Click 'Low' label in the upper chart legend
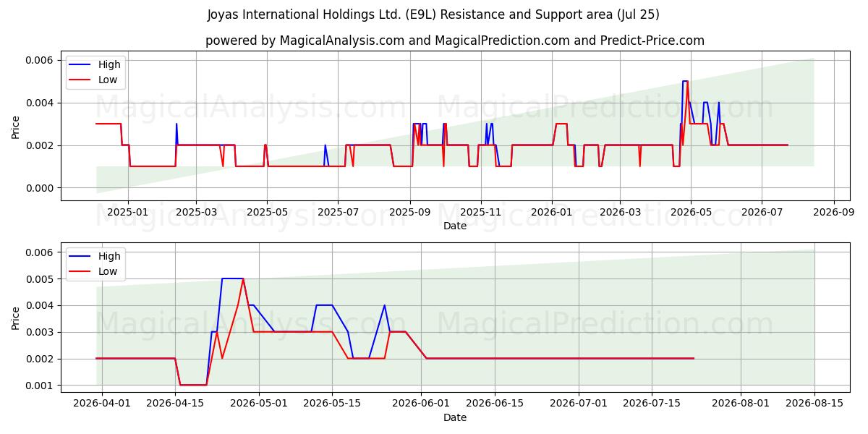The height and width of the screenshot is (434, 868). pos(108,80)
